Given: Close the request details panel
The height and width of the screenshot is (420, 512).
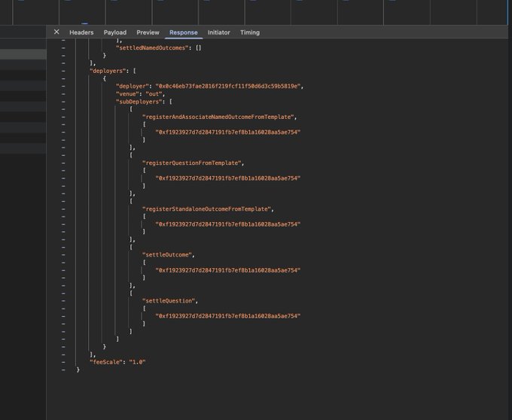Looking at the screenshot, I should click(56, 32).
